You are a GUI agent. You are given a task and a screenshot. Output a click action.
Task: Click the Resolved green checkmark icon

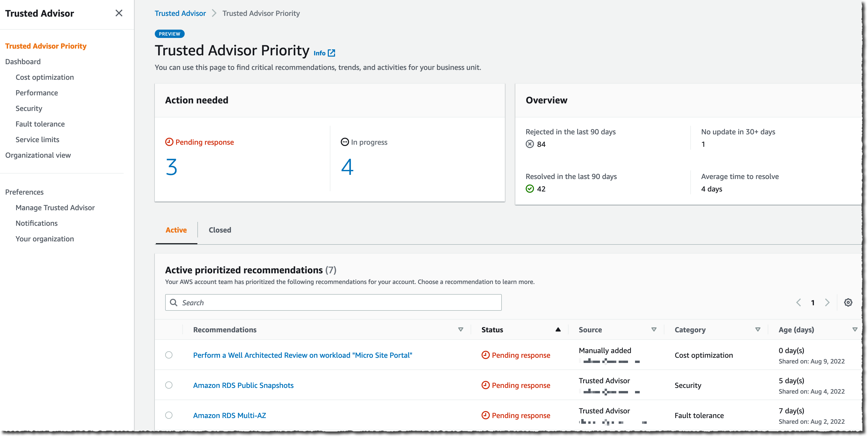pos(530,189)
